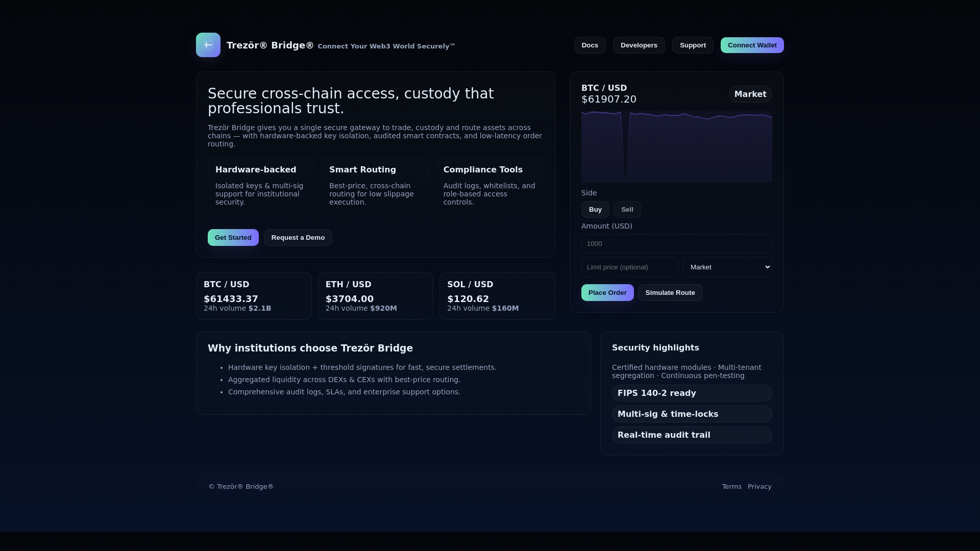Viewport: 980px width, 551px height.
Task: Click Why institutions choose Trezör Bridge heading
Action: click(310, 348)
